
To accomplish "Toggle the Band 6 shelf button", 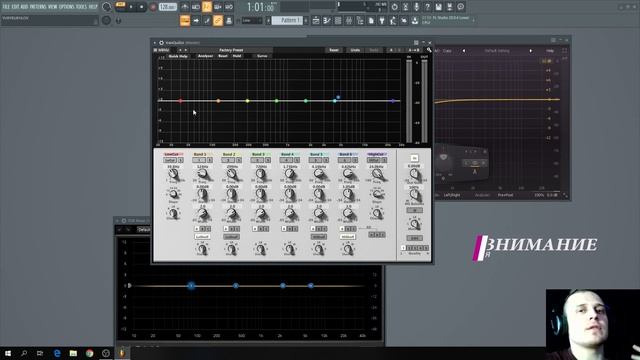I will coord(348,237).
